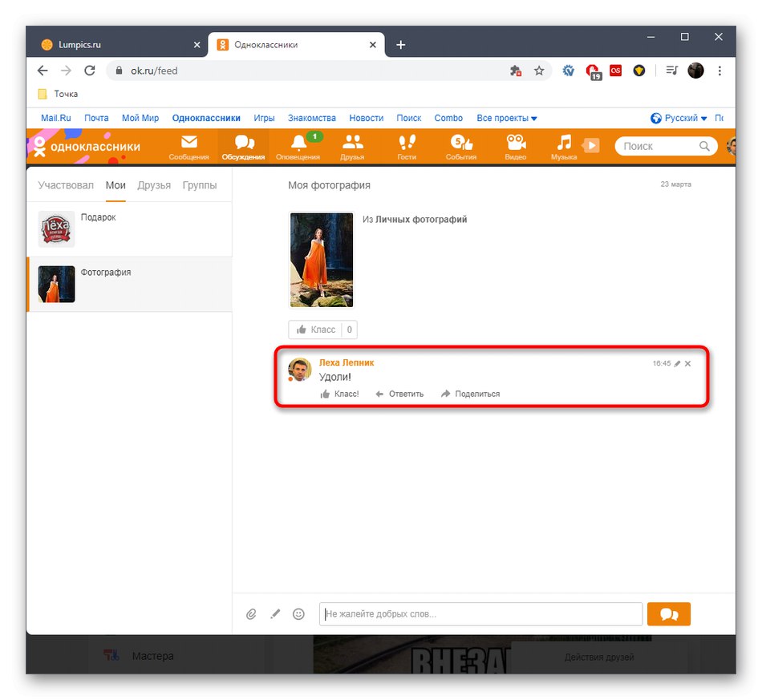Click the emoji smiley icon near comment field
This screenshot has height=700, width=762.
(298, 613)
